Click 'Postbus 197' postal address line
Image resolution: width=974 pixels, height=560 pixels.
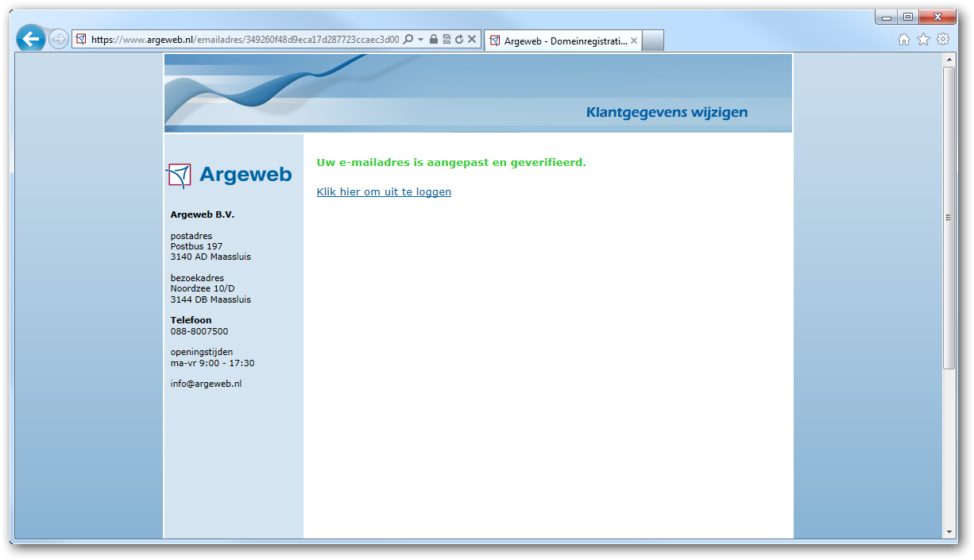196,246
